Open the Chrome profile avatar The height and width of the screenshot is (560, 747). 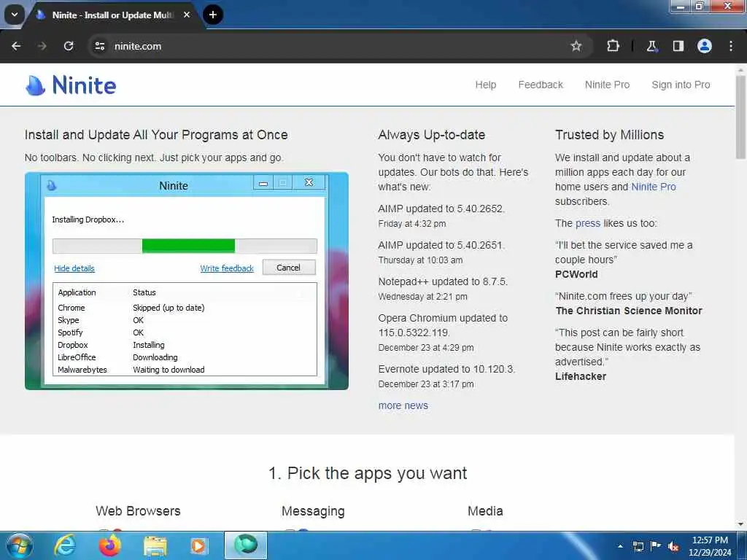[x=704, y=46]
